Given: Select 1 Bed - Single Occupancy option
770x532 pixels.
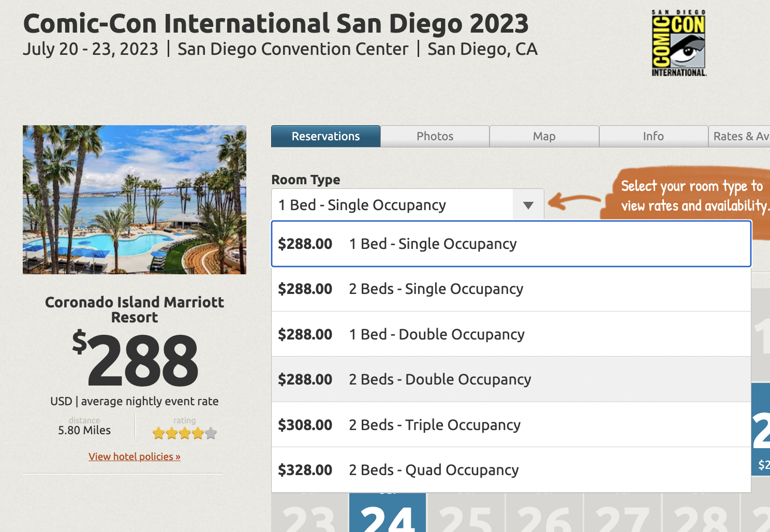Looking at the screenshot, I should click(511, 244).
